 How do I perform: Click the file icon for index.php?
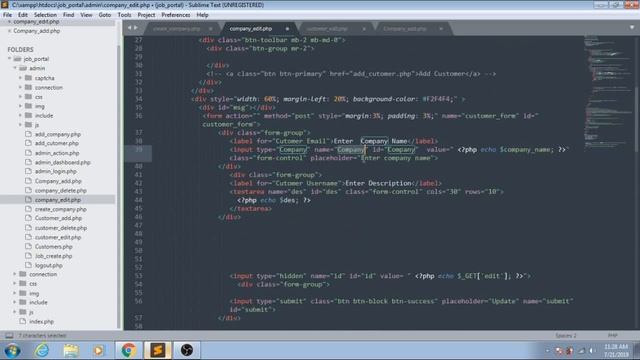tap(23, 321)
